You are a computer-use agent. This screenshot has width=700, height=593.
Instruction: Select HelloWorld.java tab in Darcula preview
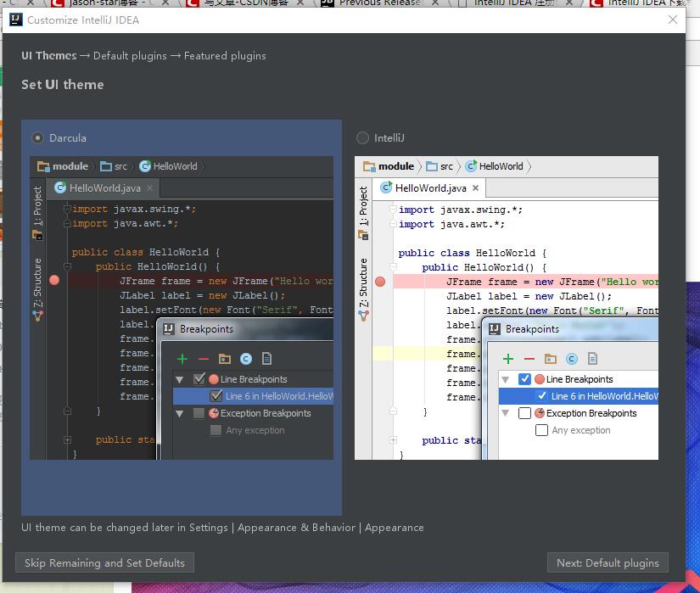104,188
